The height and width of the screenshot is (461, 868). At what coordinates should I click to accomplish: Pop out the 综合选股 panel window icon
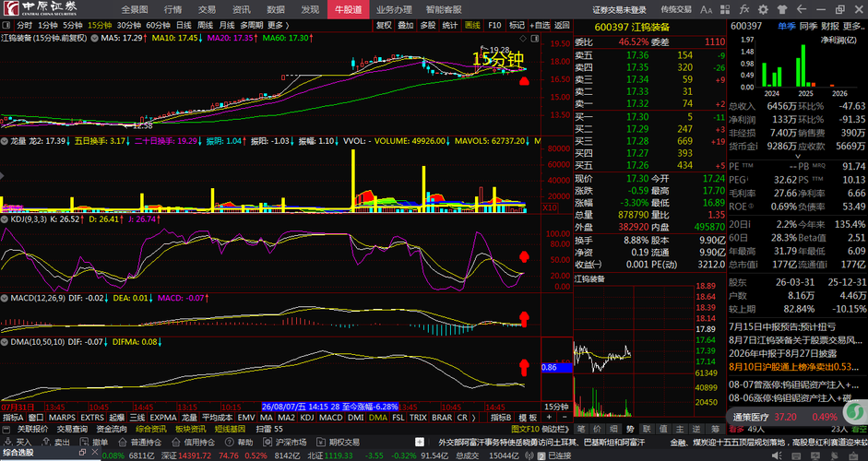pyautogui.click(x=82, y=452)
